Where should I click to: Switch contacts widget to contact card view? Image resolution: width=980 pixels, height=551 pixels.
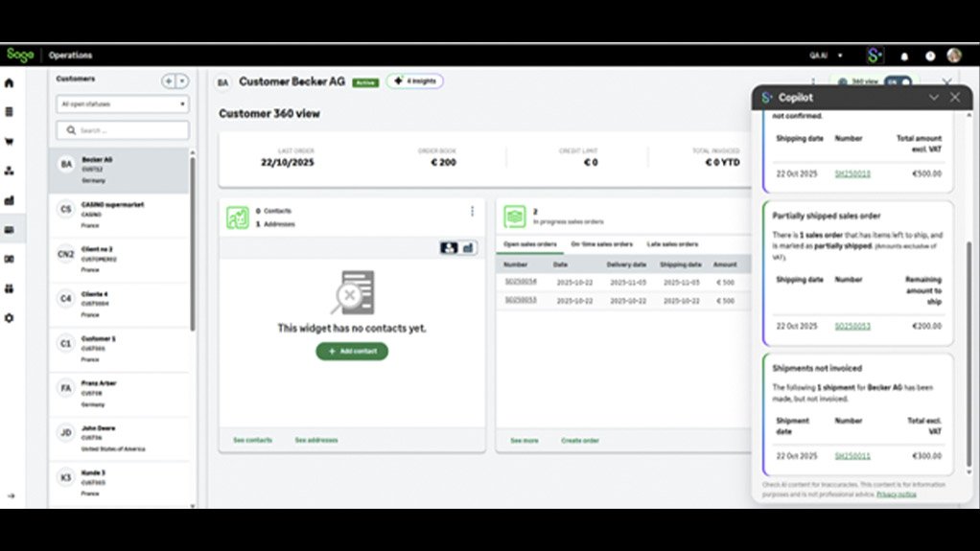tap(449, 247)
